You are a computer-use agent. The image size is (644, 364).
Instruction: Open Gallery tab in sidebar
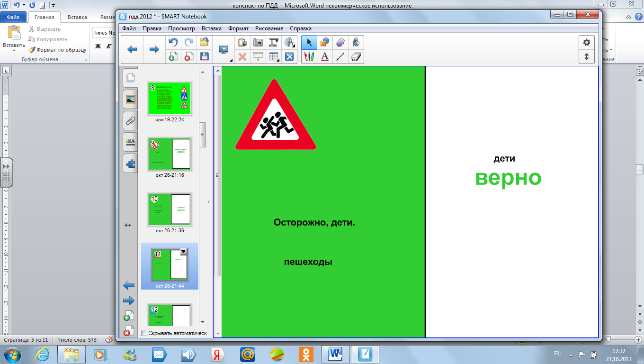click(130, 99)
